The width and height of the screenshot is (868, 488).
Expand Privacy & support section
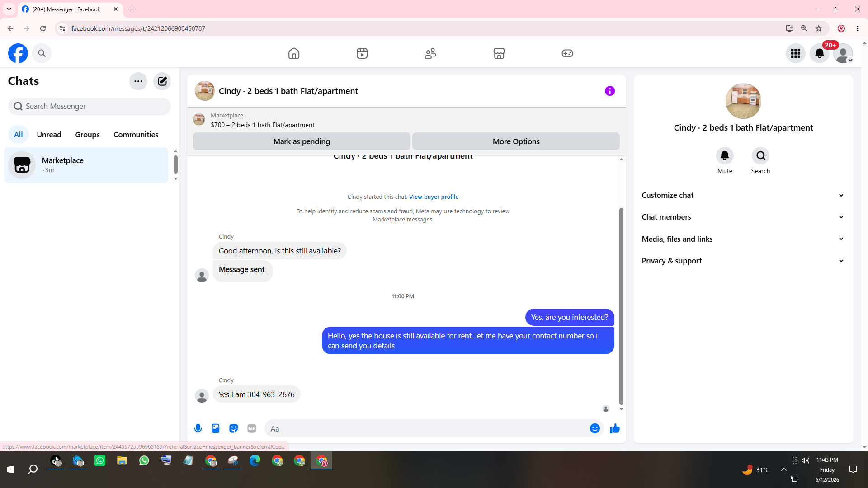[x=743, y=261]
